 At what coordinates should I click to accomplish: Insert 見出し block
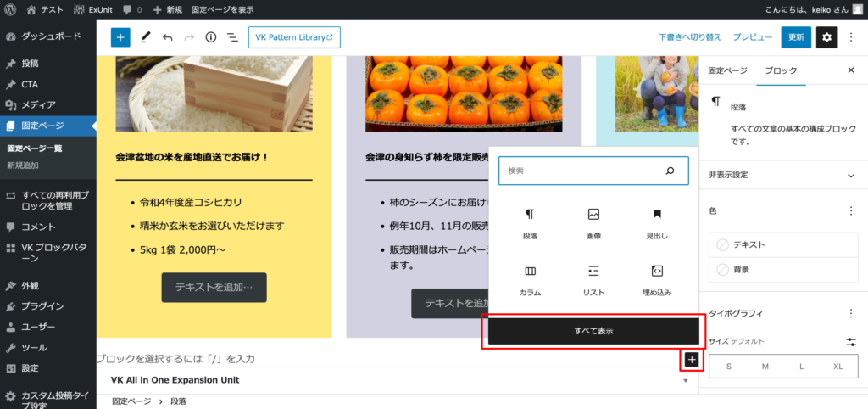(x=657, y=224)
